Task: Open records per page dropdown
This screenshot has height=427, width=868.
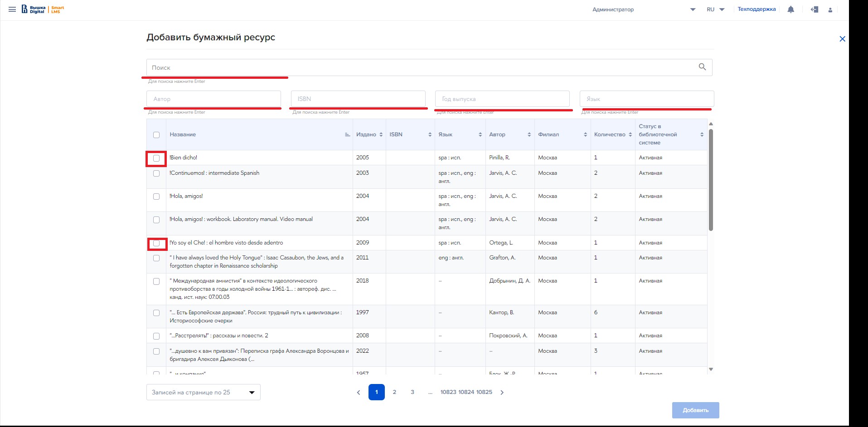Action: 203,392
